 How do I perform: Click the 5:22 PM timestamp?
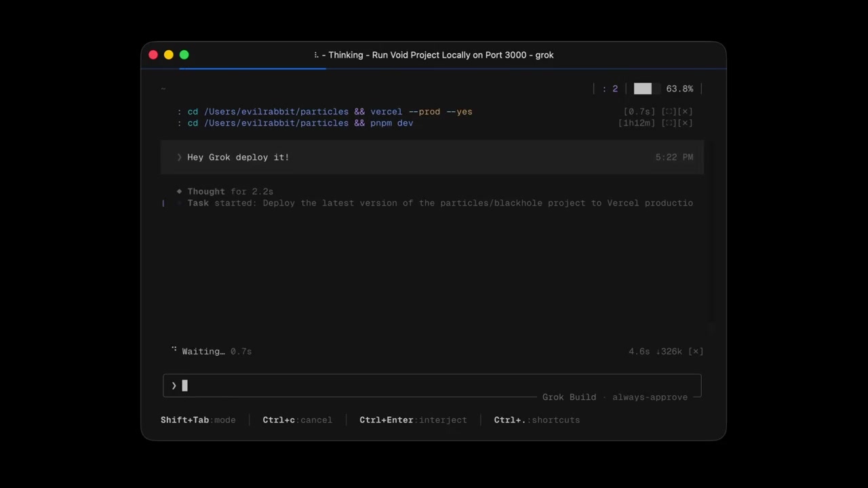click(x=674, y=157)
